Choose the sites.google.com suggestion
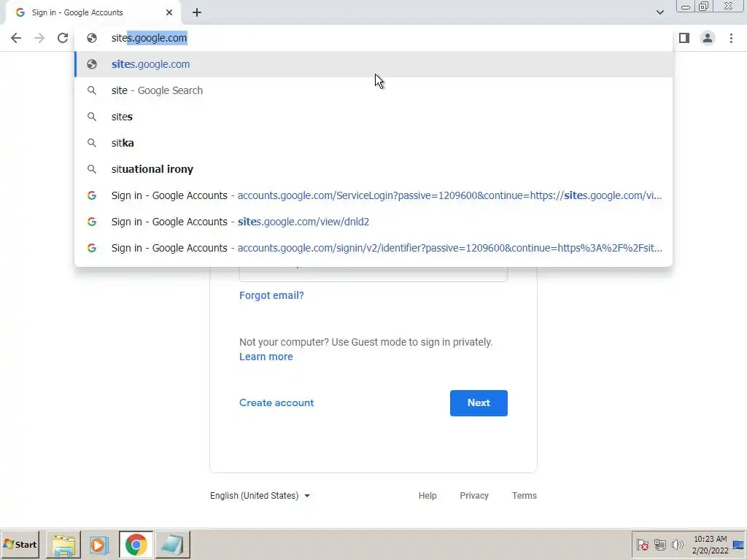This screenshot has height=560, width=747. coord(373,64)
